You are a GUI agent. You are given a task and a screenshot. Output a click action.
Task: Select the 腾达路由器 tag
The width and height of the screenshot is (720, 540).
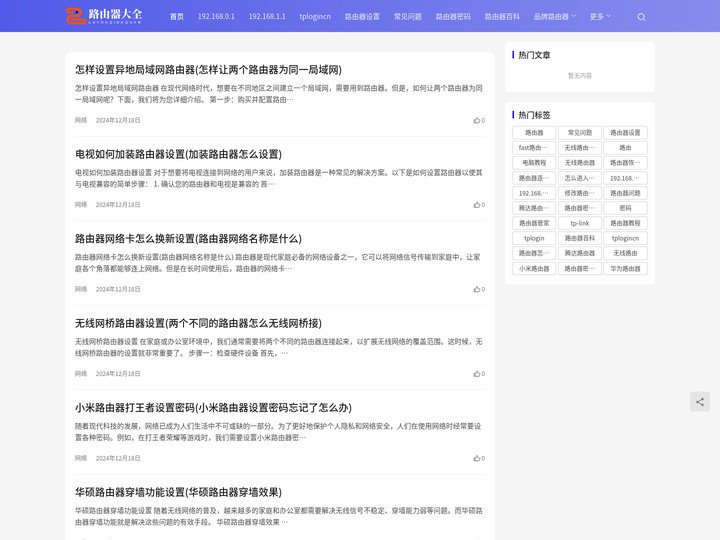pyautogui.click(x=579, y=253)
